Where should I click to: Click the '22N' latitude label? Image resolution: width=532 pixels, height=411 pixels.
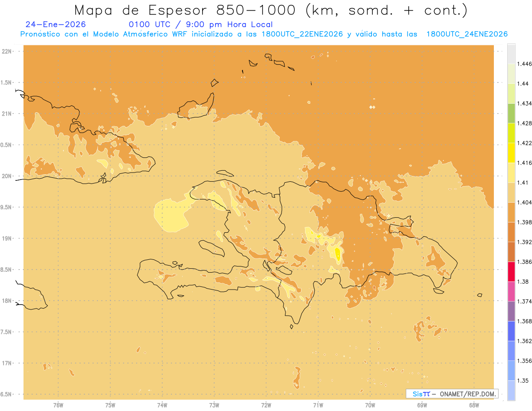[x=8, y=51]
